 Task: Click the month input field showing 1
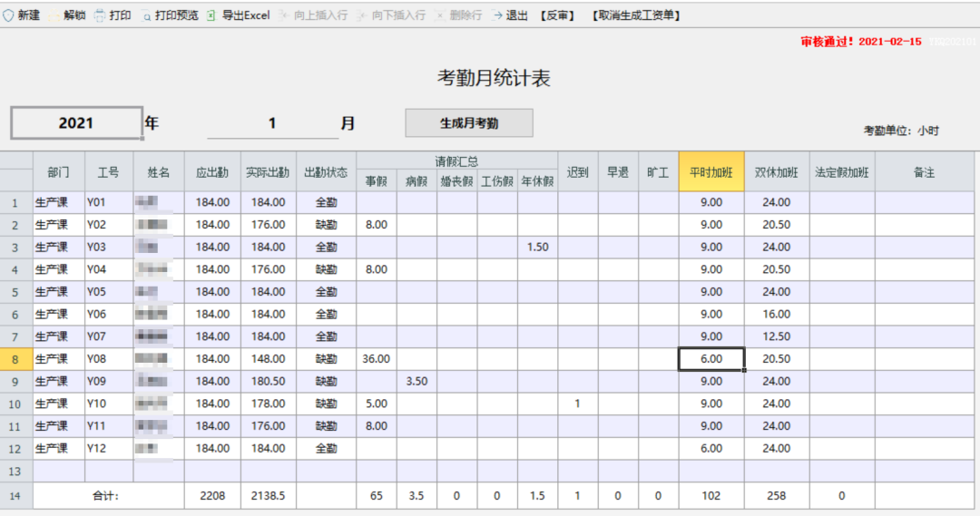click(272, 123)
